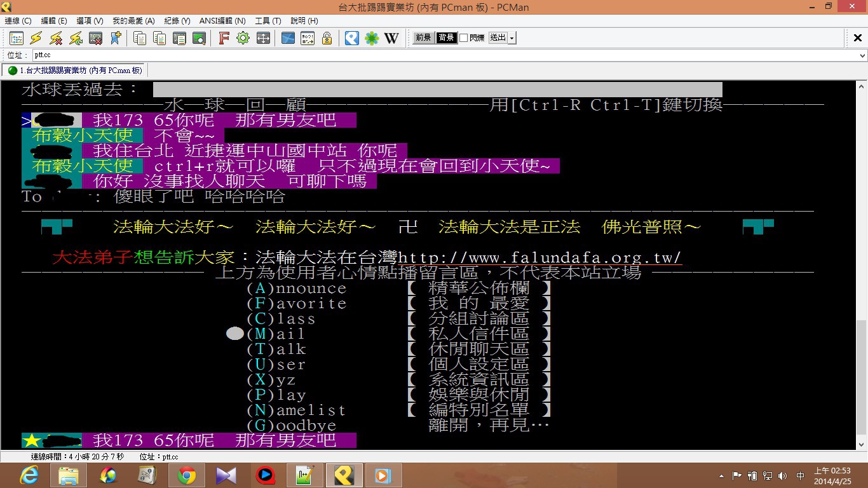Viewport: 868px width, 488px height.
Task: Click the search screen icon with magnifier
Action: [199, 38]
